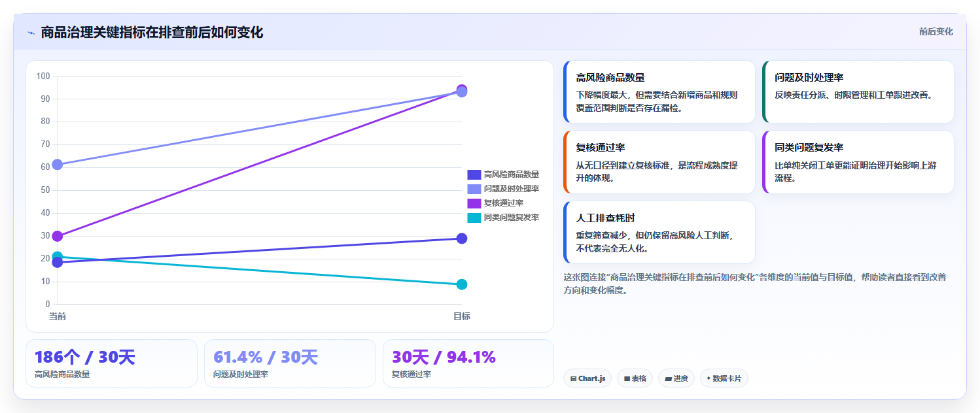Click the chart title 商品治理关键指标在排查前后如何变化
Image resolution: width=980 pixels, height=413 pixels.
coord(152,32)
